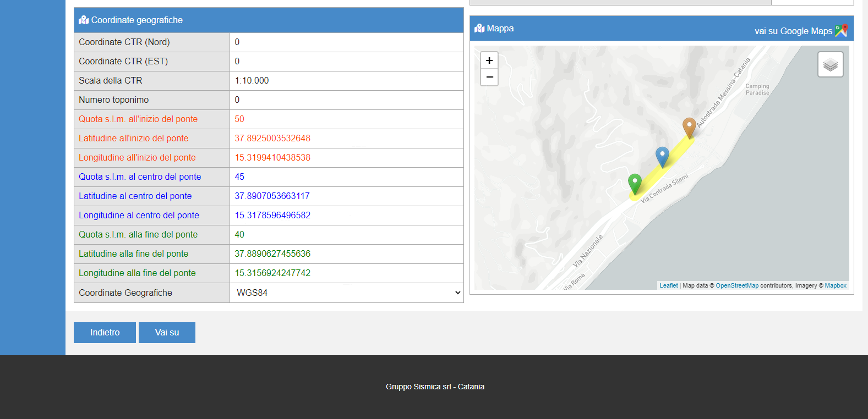Open the Mapbox attribution link
Viewport: 868px width, 419px height.
coord(835,286)
